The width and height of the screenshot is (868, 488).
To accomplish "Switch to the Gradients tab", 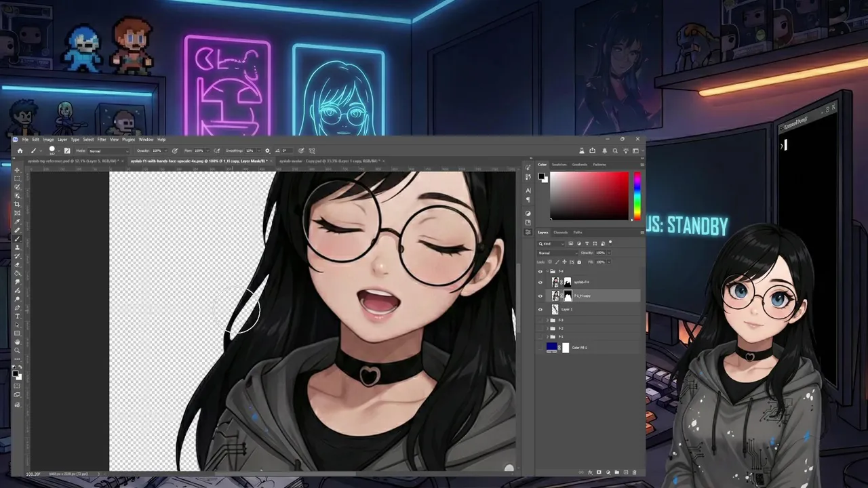I will pos(580,165).
